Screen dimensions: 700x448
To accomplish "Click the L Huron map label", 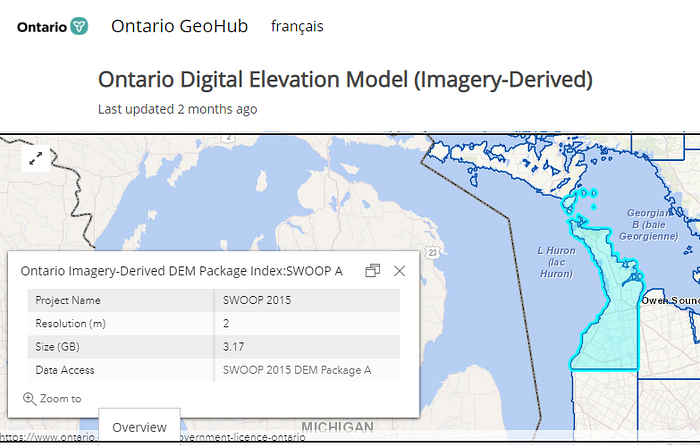I will 556,262.
